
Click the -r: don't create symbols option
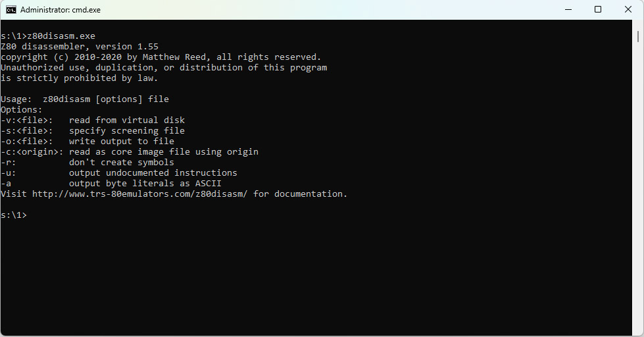[x=87, y=163]
